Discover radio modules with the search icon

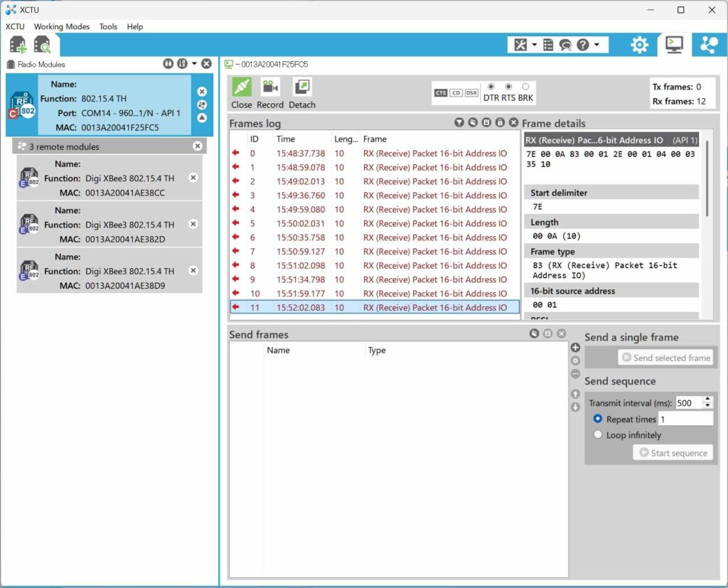(42, 45)
